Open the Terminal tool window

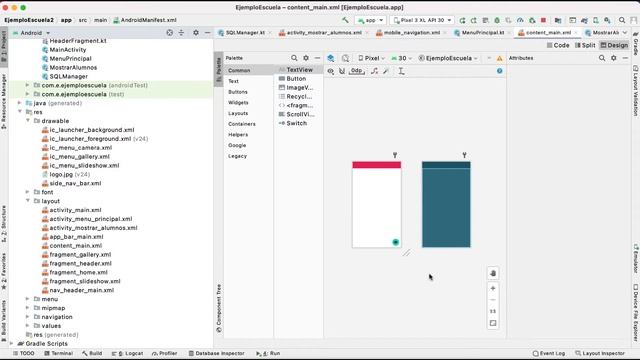[58, 353]
